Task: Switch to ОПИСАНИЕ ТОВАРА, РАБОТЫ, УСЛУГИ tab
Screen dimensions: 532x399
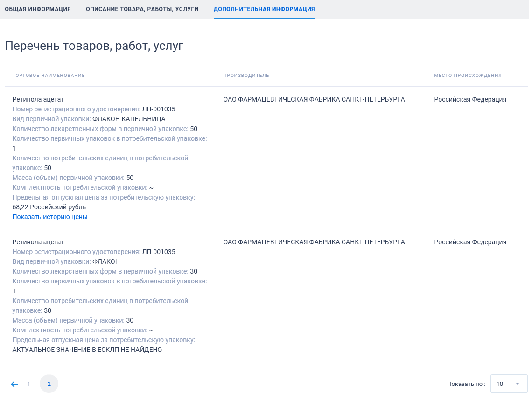Action: point(142,9)
